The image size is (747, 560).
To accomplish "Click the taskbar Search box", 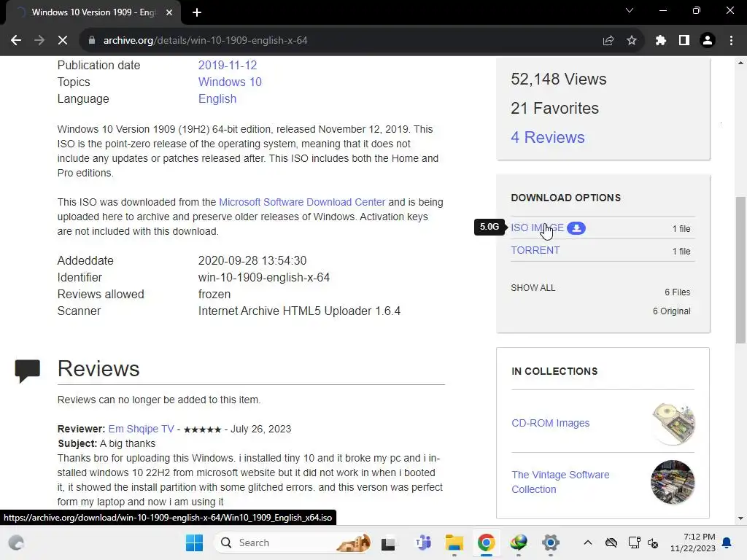I will coord(293,542).
